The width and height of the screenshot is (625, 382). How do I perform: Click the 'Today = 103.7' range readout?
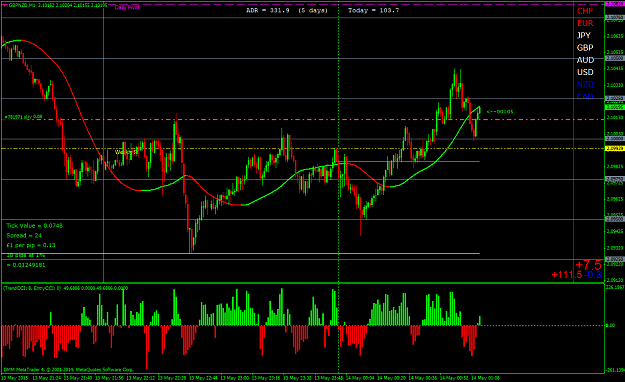(x=373, y=10)
